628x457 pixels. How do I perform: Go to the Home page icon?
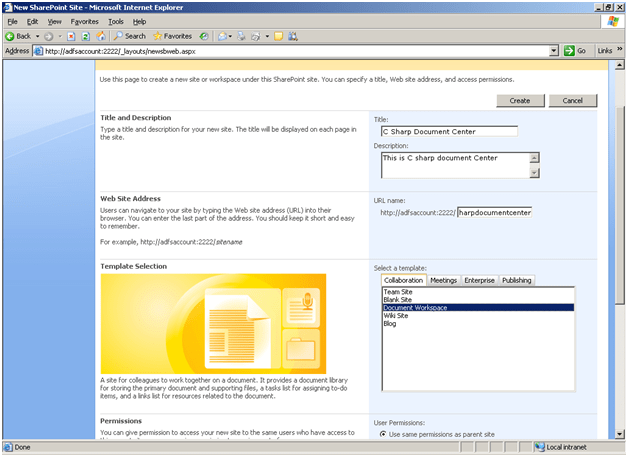coord(101,36)
